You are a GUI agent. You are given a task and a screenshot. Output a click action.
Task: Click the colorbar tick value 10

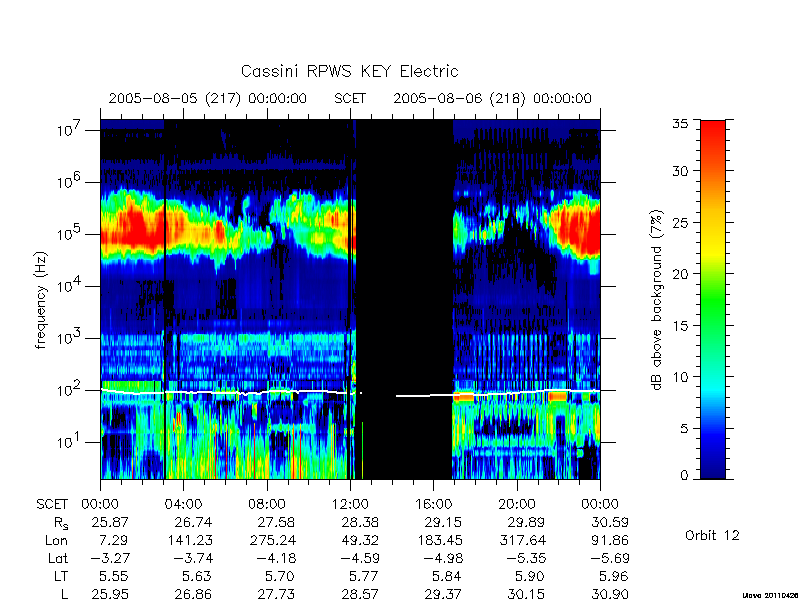[683, 377]
